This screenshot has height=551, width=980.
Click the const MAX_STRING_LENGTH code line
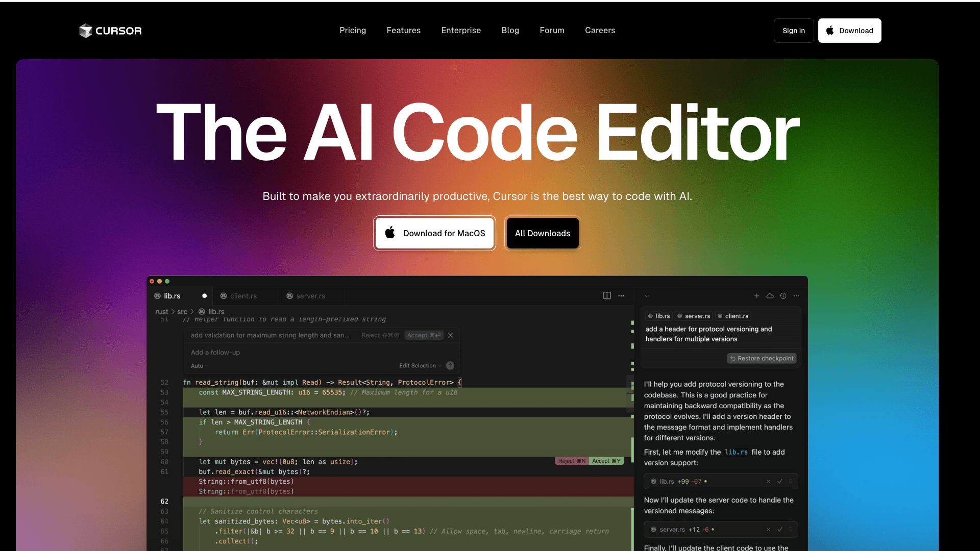pyautogui.click(x=328, y=392)
